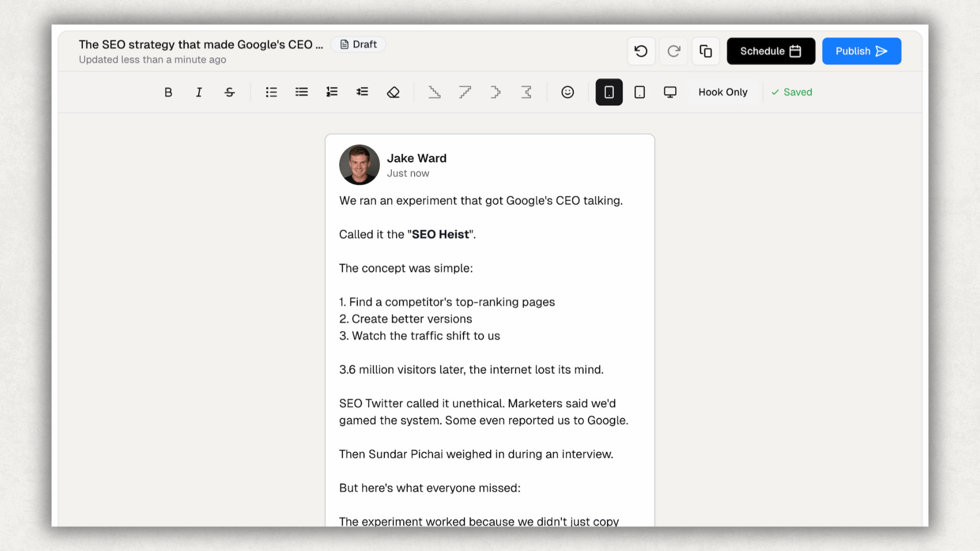This screenshot has height=551, width=980.
Task: Click 'Find a competitor's top-ranking pages' line
Action: pos(447,302)
